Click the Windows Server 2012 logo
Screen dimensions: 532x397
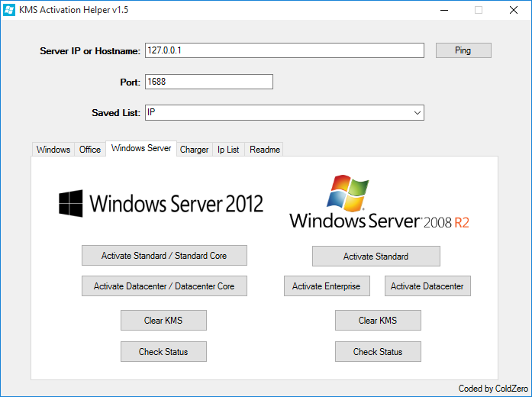click(161, 203)
